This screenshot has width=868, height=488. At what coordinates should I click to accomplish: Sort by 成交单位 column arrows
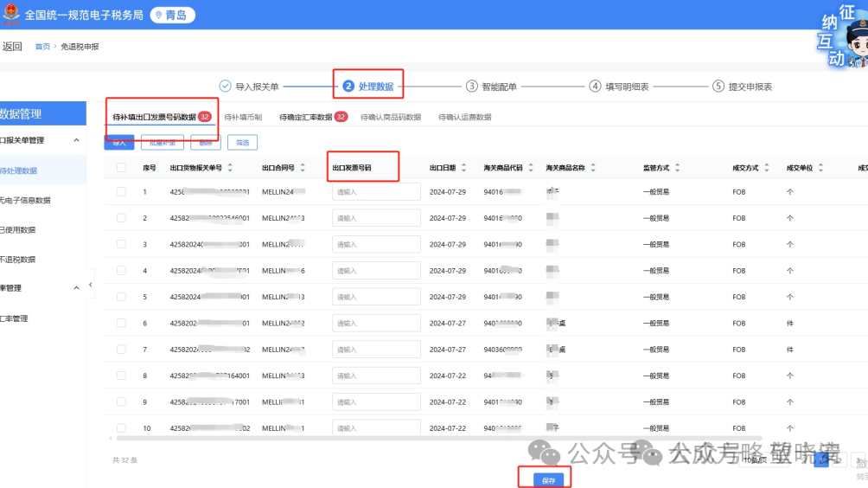tap(821, 167)
